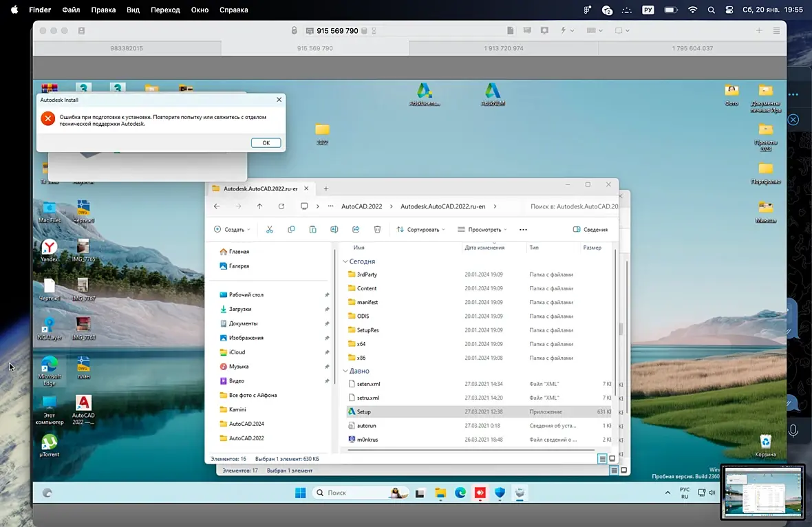The width and height of the screenshot is (812, 527).
Task: Open Microsoft Edge from the Windows taskbar
Action: (460, 493)
